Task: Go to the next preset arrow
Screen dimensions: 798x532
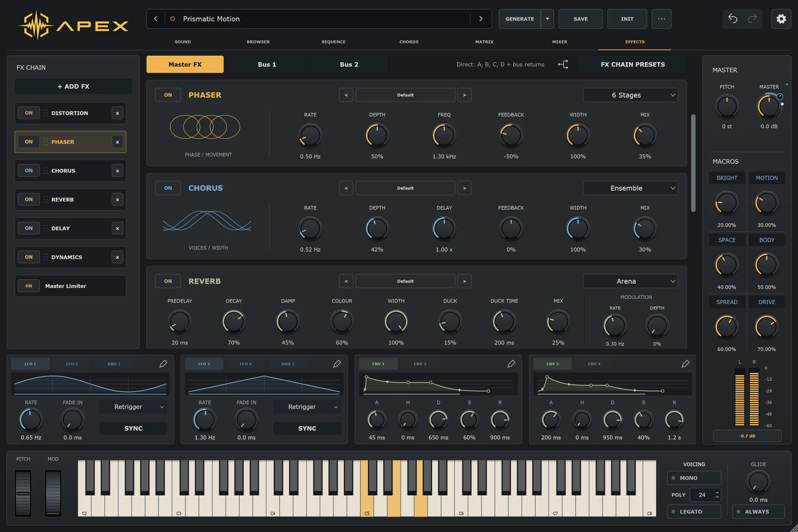Action: tap(481, 19)
